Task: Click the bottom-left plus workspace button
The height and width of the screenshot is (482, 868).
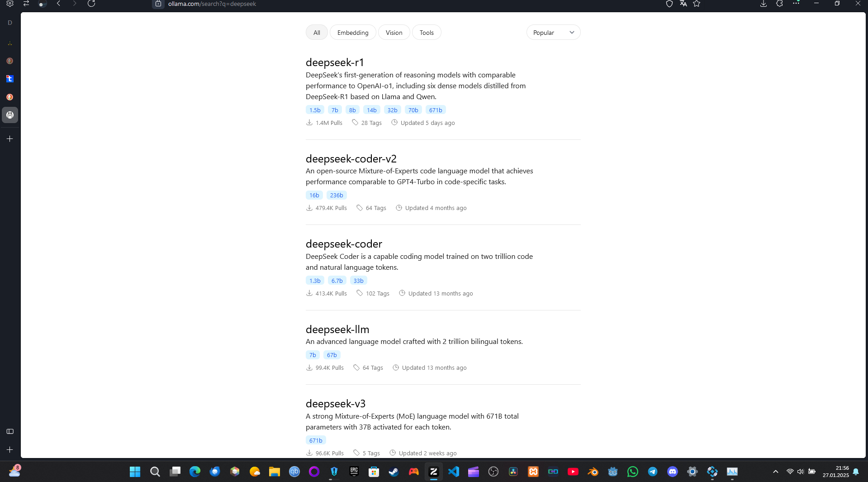Action: click(10, 449)
